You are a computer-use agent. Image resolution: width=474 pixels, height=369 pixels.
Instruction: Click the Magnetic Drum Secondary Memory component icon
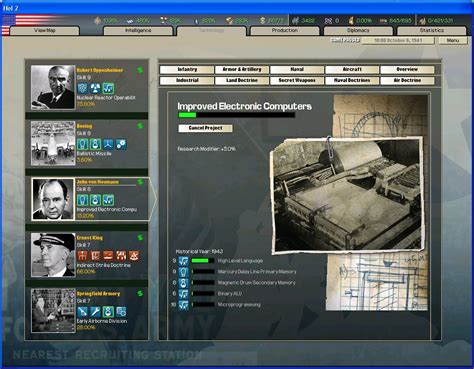(183, 283)
